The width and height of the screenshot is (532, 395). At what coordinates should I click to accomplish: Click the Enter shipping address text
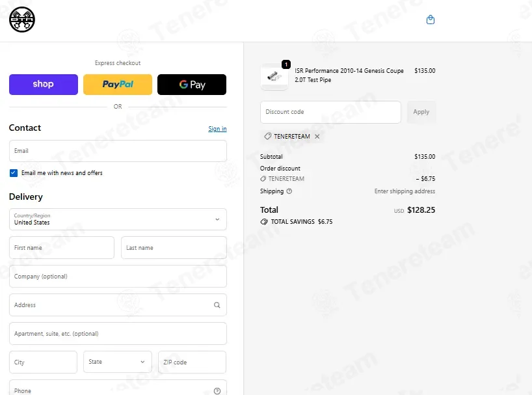(405, 191)
